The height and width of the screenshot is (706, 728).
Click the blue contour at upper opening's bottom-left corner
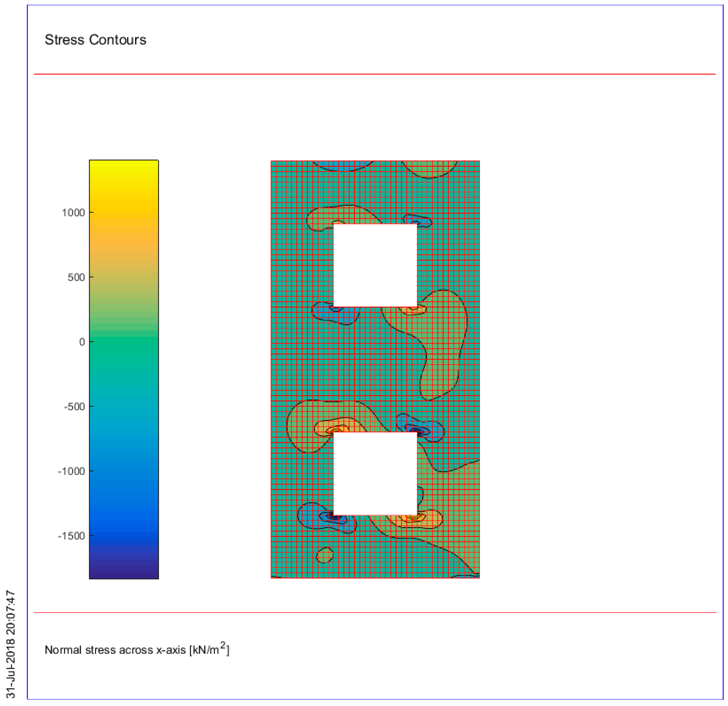pos(335,313)
